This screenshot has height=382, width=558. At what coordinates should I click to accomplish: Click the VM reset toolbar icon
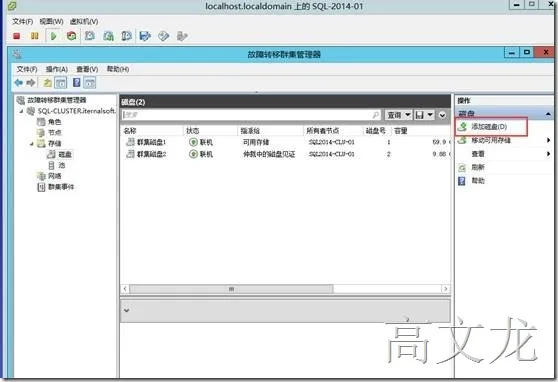tap(72, 36)
